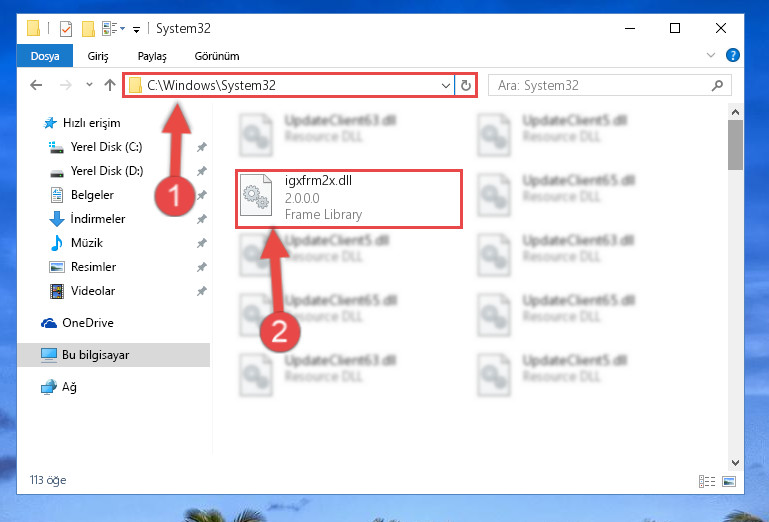Viewport: 769px width, 522px height.
Task: Expand the ribbon with the chevron
Action: [710, 55]
